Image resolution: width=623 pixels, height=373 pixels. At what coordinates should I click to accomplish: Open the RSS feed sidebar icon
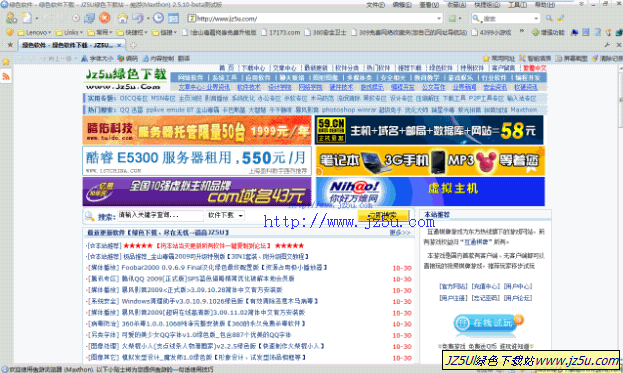(6, 76)
